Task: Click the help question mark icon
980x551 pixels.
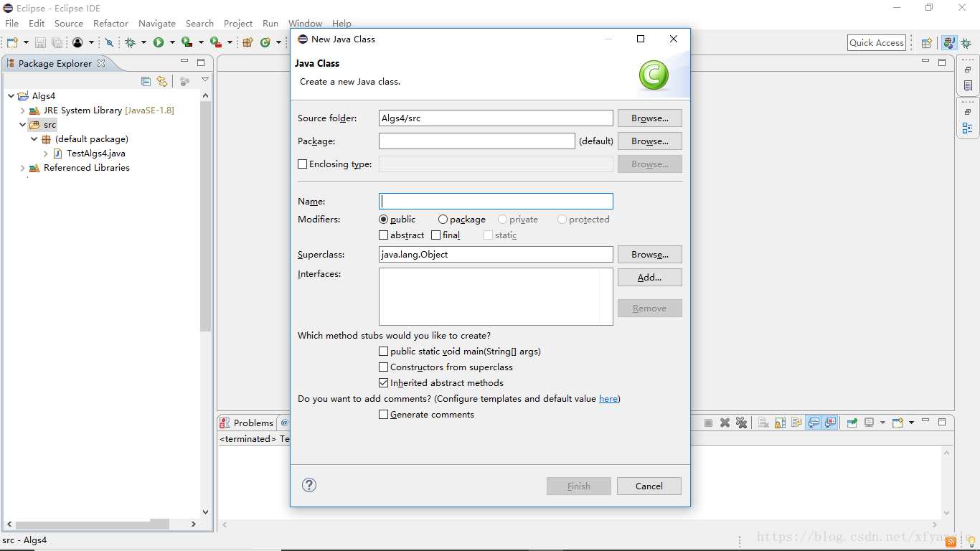Action: point(309,485)
